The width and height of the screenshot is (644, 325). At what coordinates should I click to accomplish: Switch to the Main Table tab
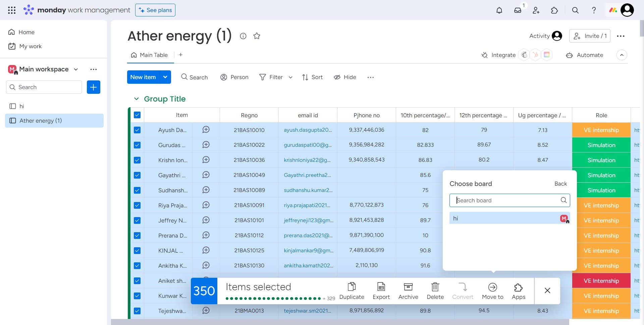[150, 55]
